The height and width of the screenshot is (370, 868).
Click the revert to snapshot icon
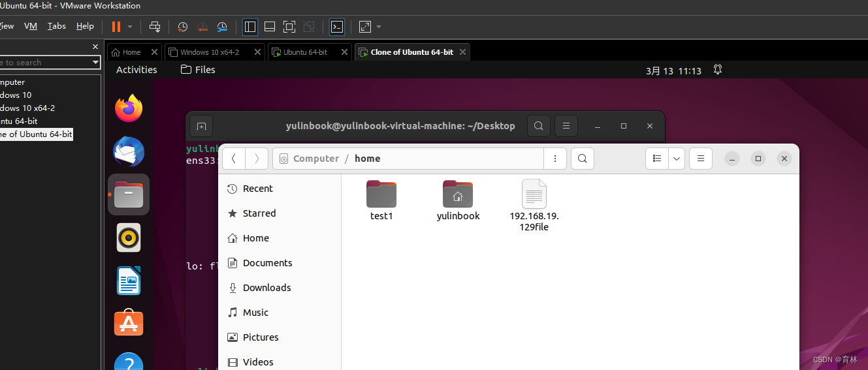tap(202, 27)
